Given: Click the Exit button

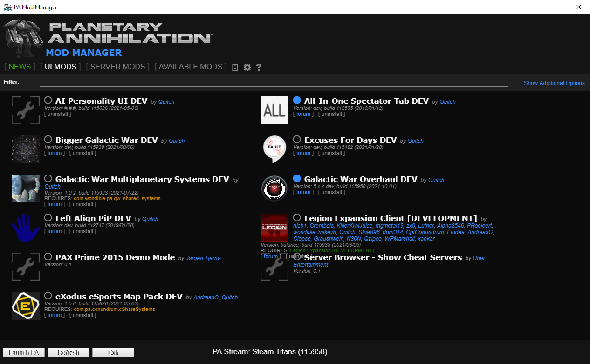Looking at the screenshot, I should pyautogui.click(x=113, y=352).
